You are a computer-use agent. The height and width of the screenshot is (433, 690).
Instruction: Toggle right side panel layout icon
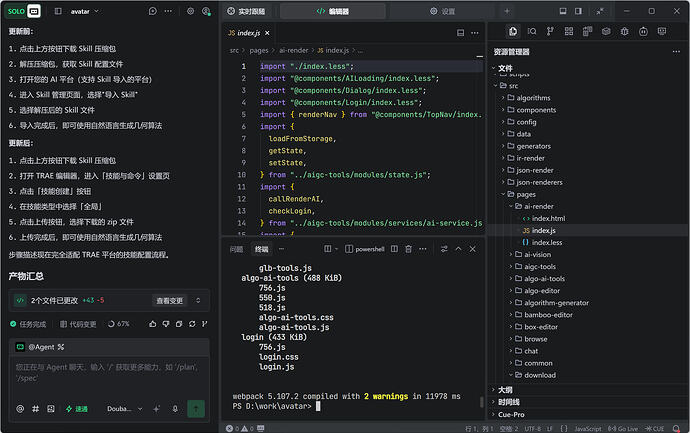point(578,11)
